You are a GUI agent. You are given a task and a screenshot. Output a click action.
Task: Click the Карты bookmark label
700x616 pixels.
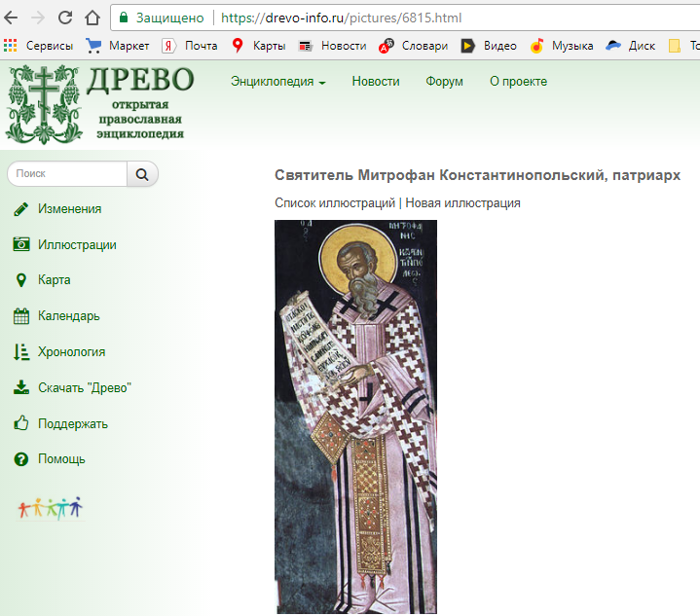pos(270,46)
